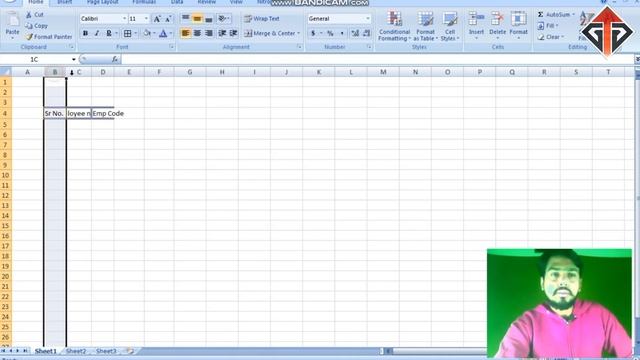
Task: Open border options dropdown arrow
Action: (136, 33)
